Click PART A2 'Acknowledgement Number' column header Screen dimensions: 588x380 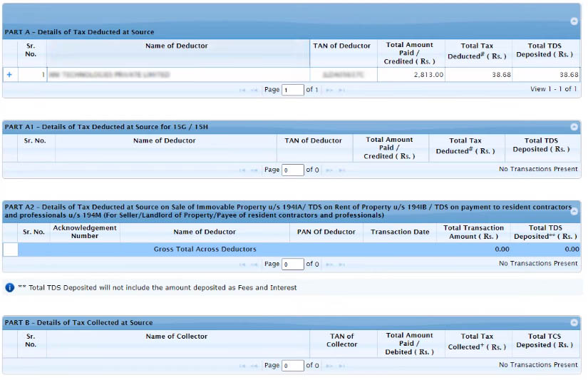point(85,232)
